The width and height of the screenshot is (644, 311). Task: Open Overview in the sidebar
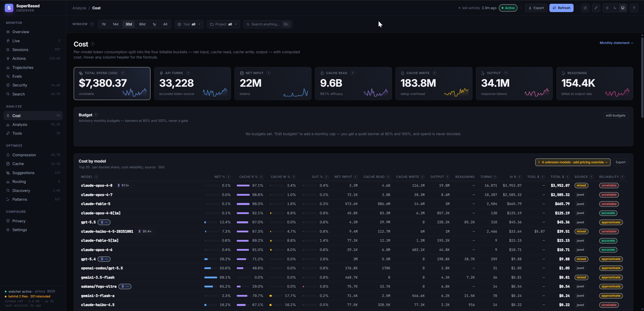(x=33, y=32)
